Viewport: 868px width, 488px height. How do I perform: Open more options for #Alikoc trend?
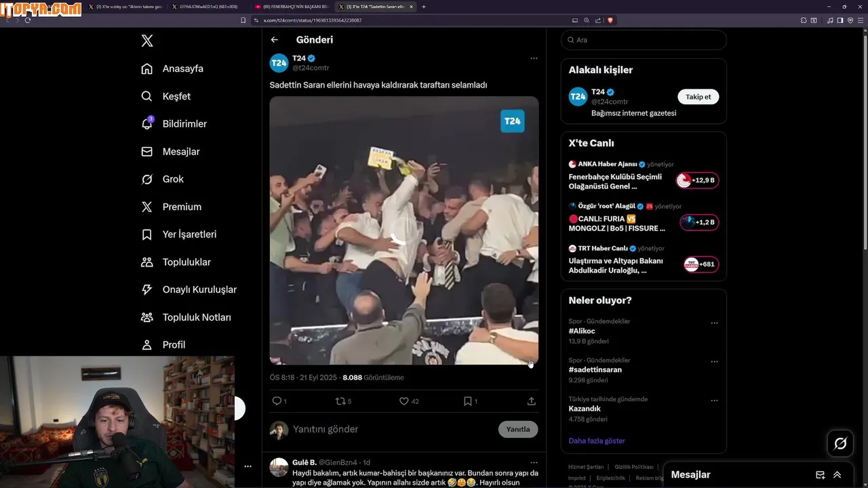(714, 323)
